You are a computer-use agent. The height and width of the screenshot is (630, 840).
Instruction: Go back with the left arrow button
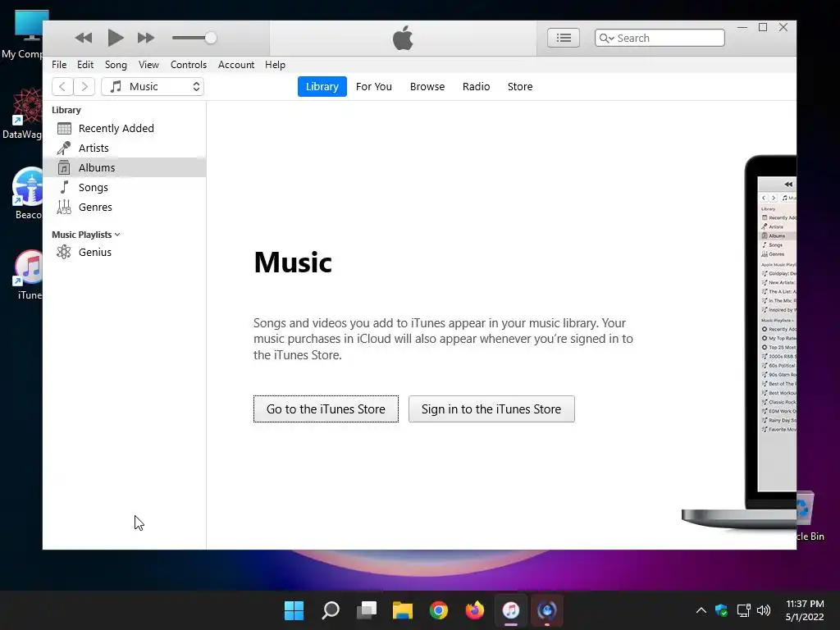(62, 86)
